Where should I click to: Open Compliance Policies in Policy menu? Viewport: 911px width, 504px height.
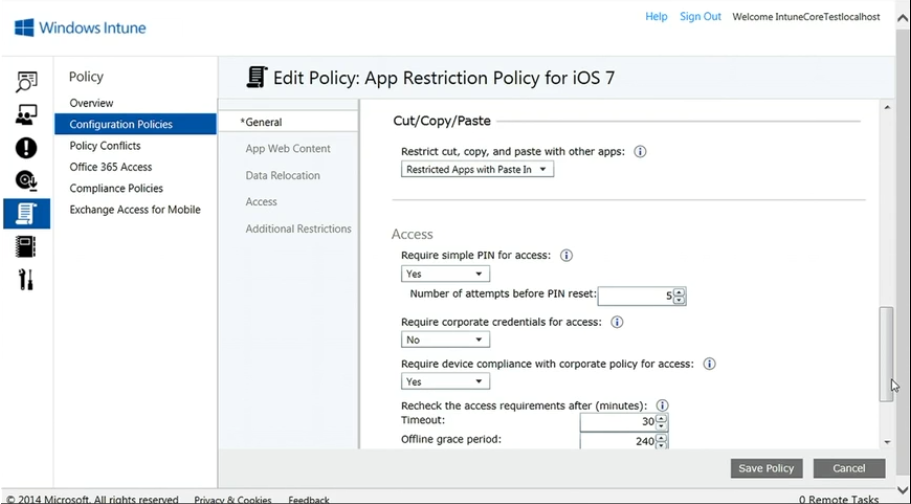pos(116,188)
